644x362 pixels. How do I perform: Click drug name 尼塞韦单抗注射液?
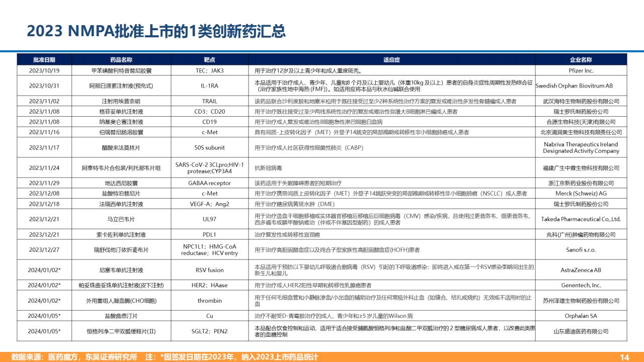[121, 270]
